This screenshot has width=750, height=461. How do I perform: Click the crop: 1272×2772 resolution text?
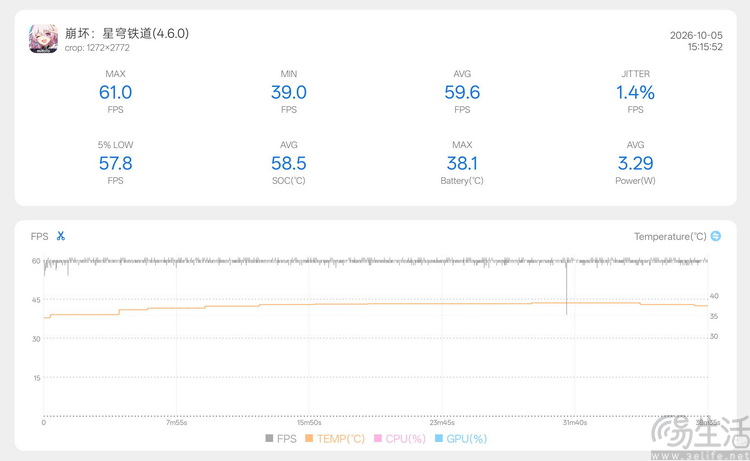(x=97, y=48)
